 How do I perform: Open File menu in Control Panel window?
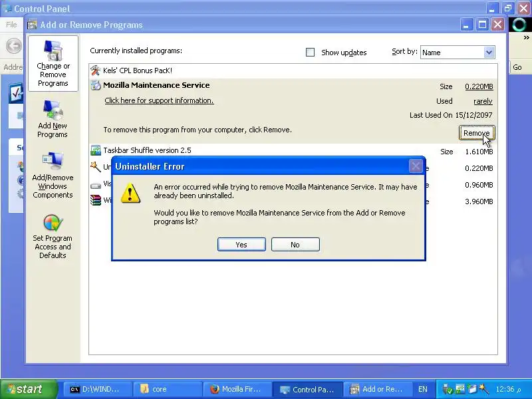click(x=11, y=25)
